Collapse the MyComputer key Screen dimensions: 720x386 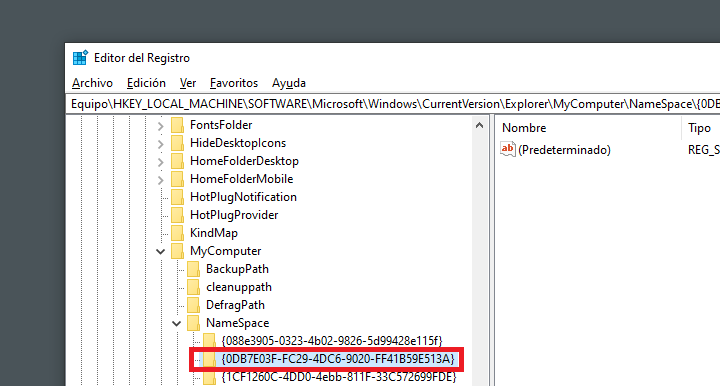click(x=160, y=251)
